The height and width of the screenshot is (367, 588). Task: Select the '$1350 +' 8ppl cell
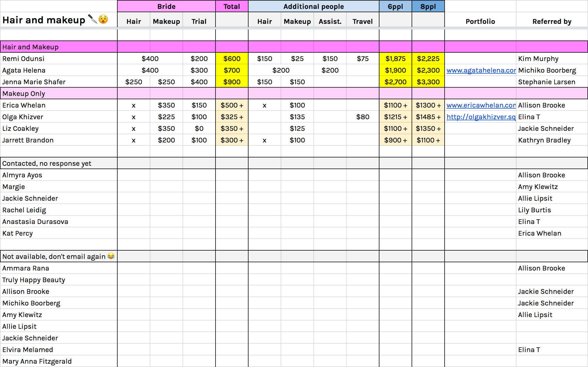click(x=428, y=129)
